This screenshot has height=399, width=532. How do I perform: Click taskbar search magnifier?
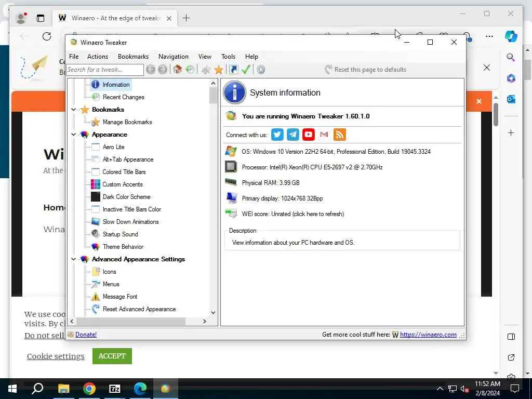(x=37, y=389)
